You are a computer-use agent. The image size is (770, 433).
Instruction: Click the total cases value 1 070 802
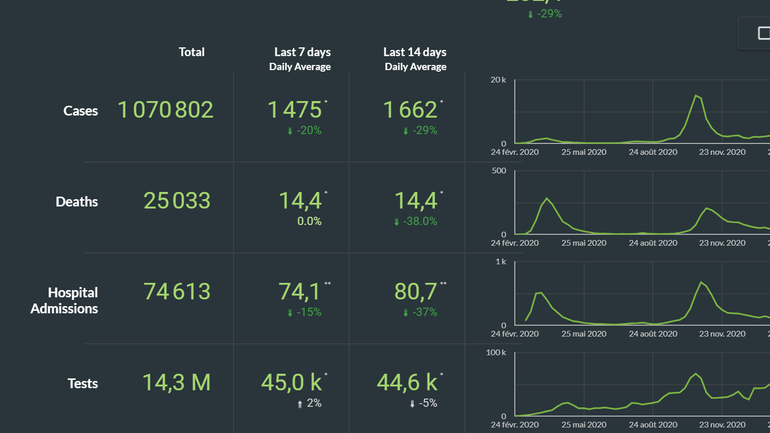coord(166,110)
